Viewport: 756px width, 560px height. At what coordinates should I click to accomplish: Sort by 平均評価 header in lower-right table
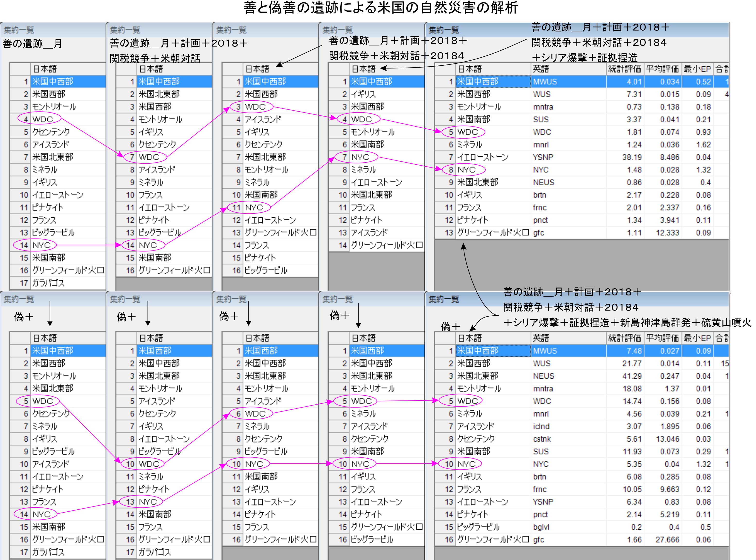point(662,338)
